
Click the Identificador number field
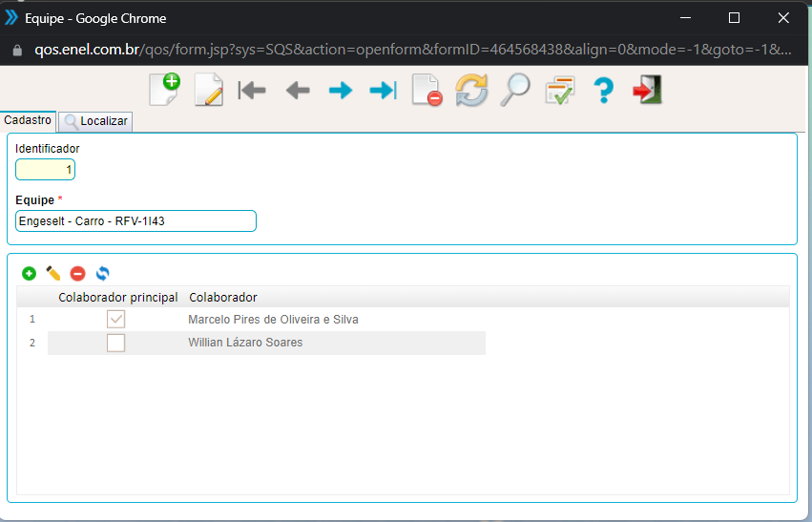click(x=46, y=170)
